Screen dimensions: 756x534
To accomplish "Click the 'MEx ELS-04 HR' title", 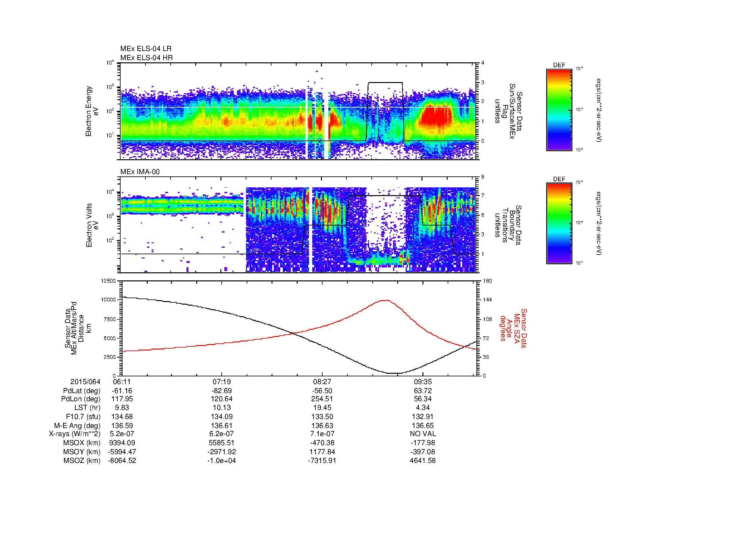I will [x=146, y=58].
